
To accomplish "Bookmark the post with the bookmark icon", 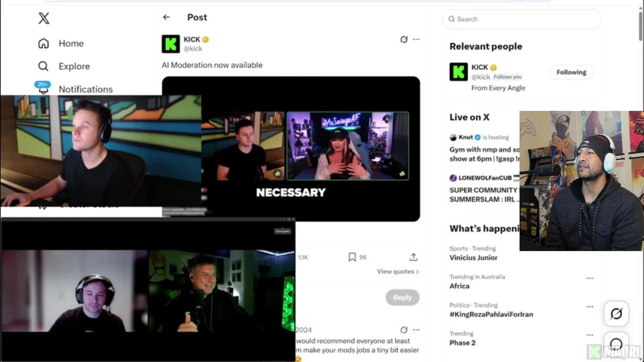I will pyautogui.click(x=352, y=257).
